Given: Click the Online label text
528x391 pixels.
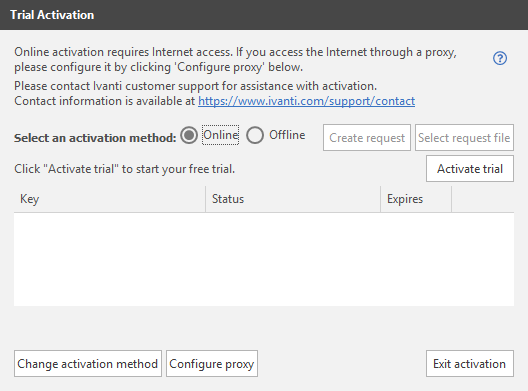Looking at the screenshot, I should coord(221,135).
